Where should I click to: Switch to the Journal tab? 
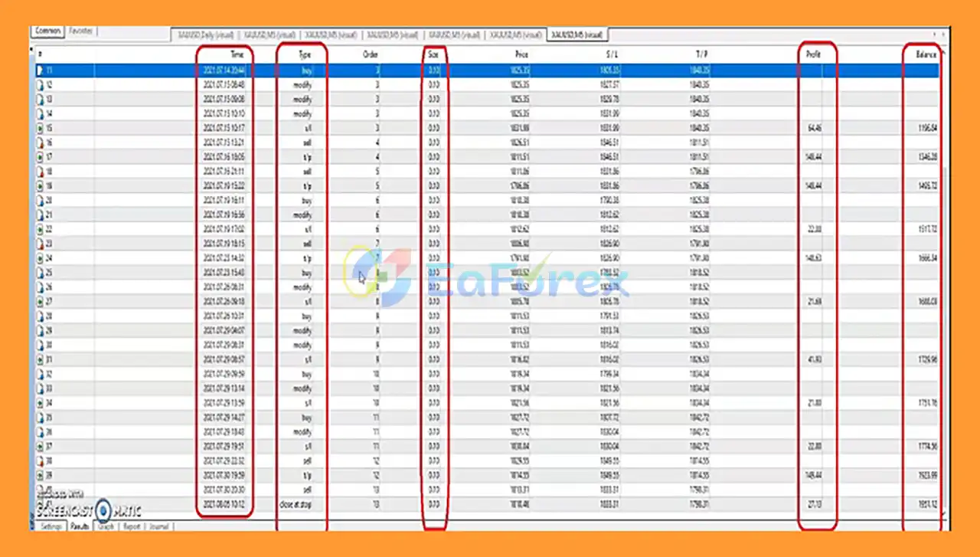(x=159, y=527)
